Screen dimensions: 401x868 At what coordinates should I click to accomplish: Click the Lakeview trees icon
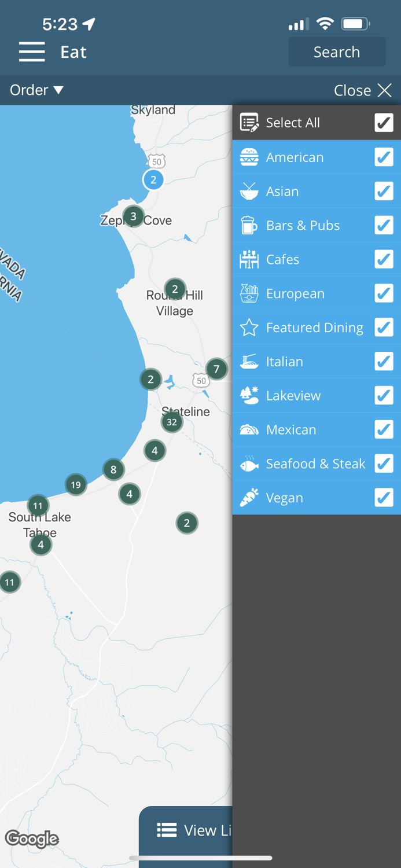(249, 396)
